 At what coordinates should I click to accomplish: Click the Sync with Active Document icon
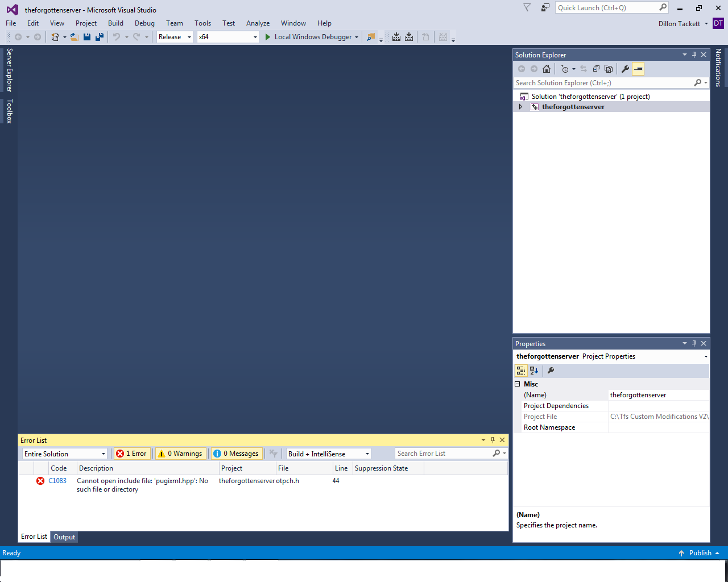coord(584,69)
